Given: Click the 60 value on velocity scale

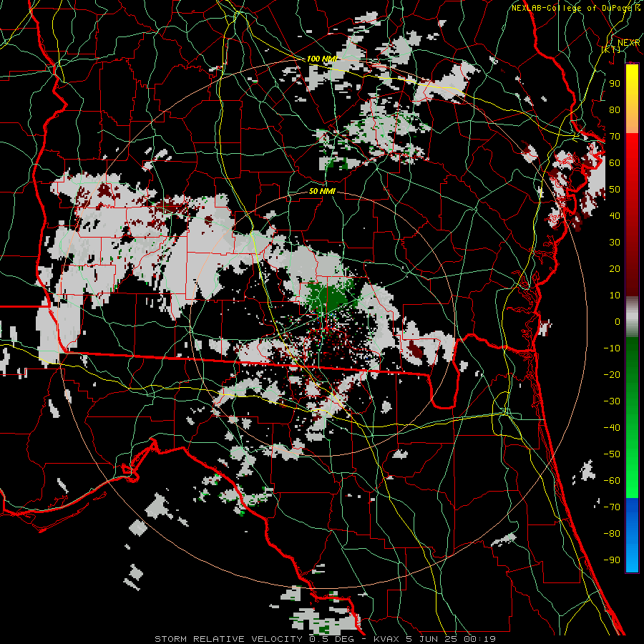Looking at the screenshot, I should [x=615, y=162].
